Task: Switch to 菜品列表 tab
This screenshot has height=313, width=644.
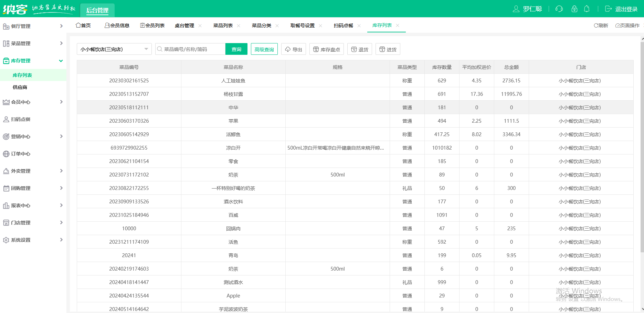Action: [223, 26]
